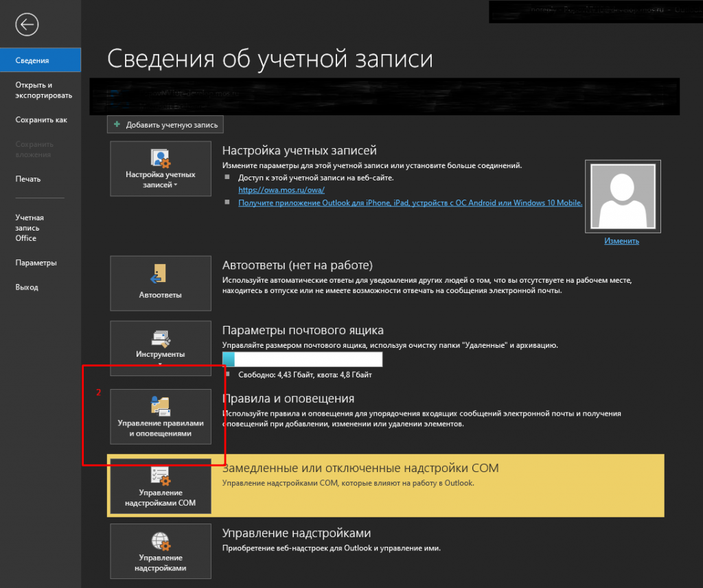Open Управление правилами и оповещениями icon
The height and width of the screenshot is (588, 703).
[x=161, y=406]
